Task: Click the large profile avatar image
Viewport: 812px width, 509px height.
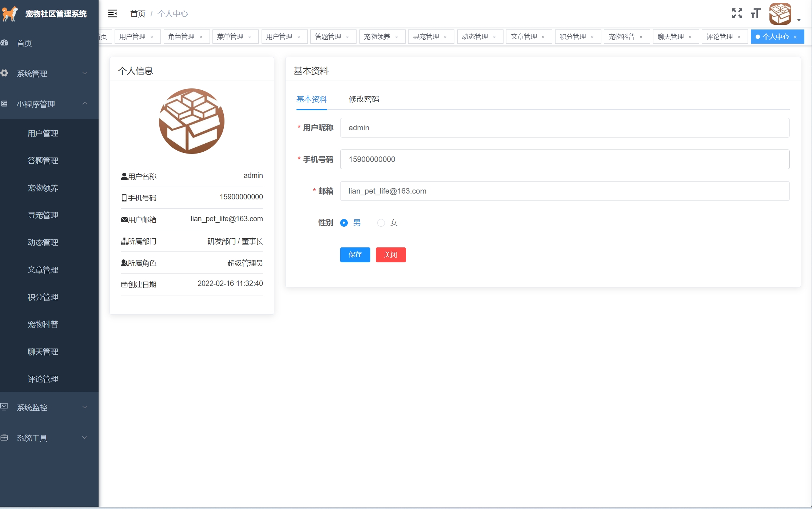Action: [x=192, y=121]
